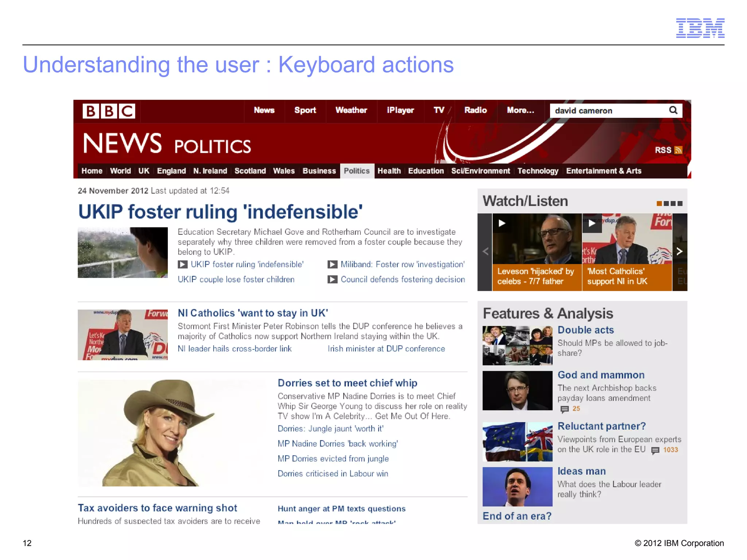The height and width of the screenshot is (560, 747).
Task: Open Double acts feature link
Action: [585, 330]
